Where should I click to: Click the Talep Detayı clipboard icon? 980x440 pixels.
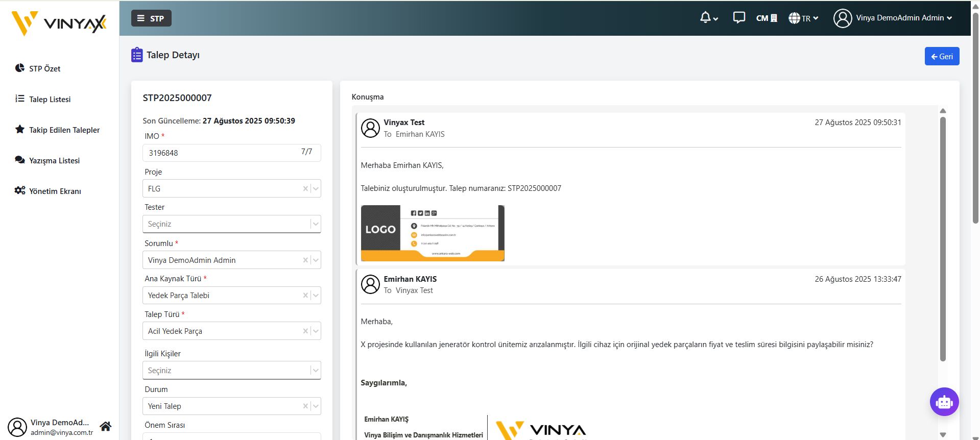137,55
